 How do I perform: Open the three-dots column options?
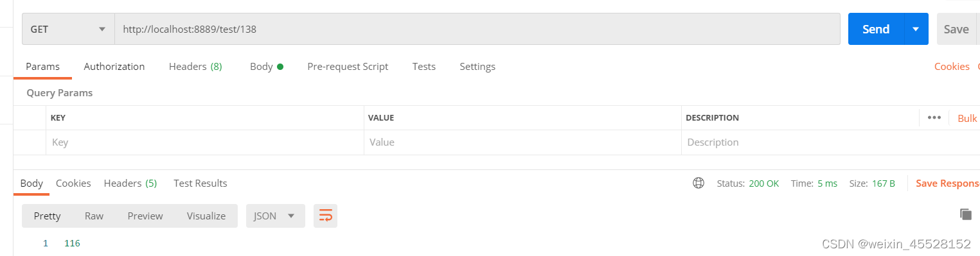click(934, 117)
